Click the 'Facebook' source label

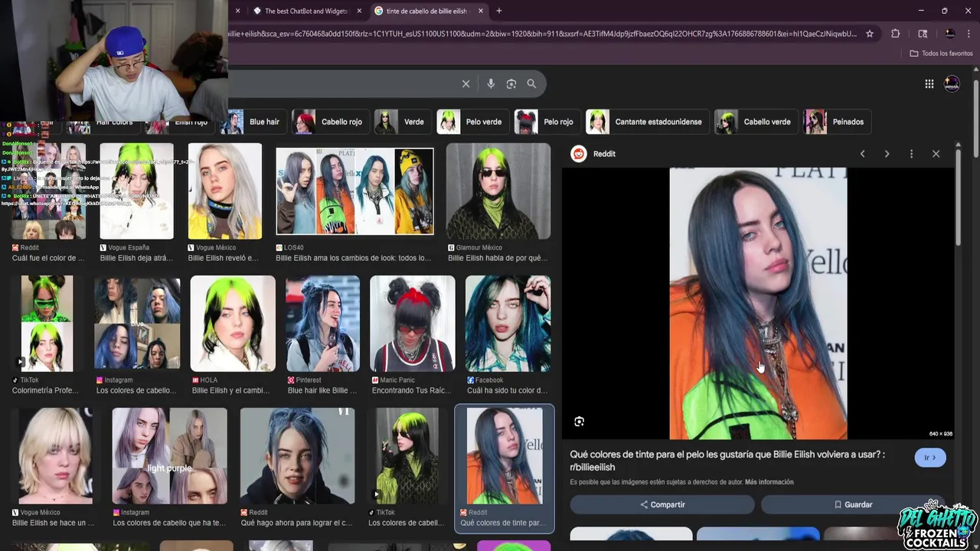489,380
